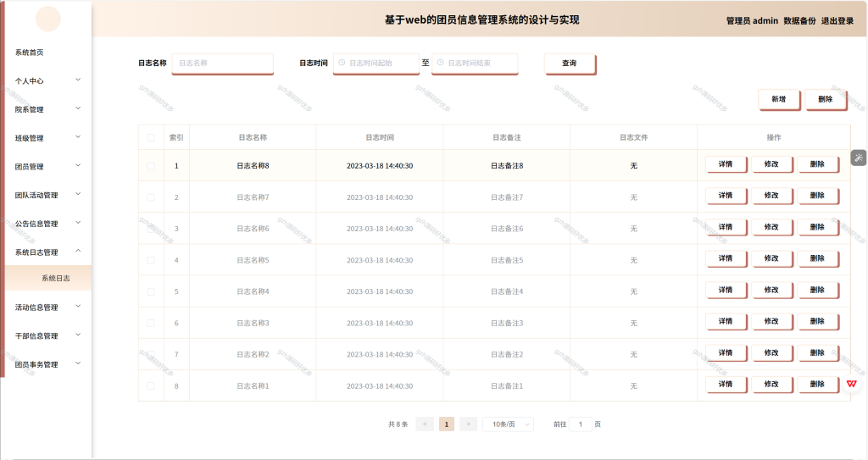Click 数据备份 in the header
Screen dimensions: 868x460
799,20
